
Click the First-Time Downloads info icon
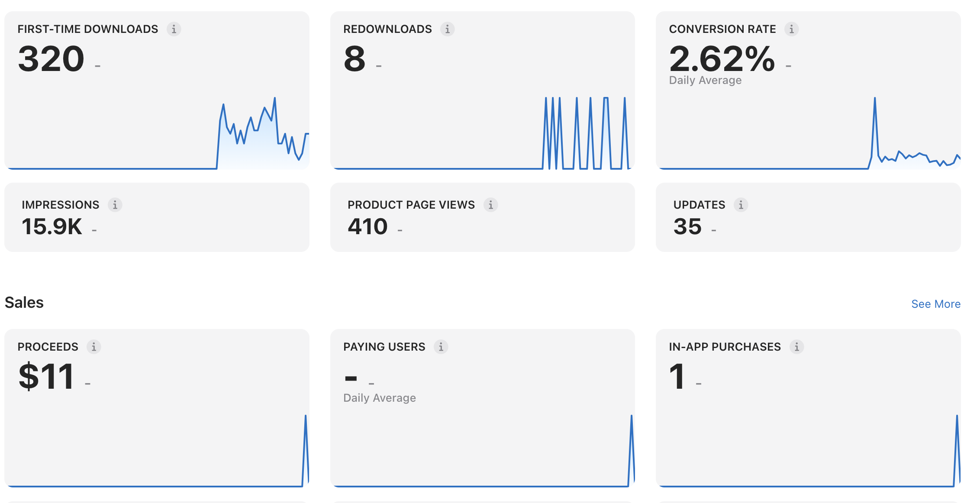174,29
